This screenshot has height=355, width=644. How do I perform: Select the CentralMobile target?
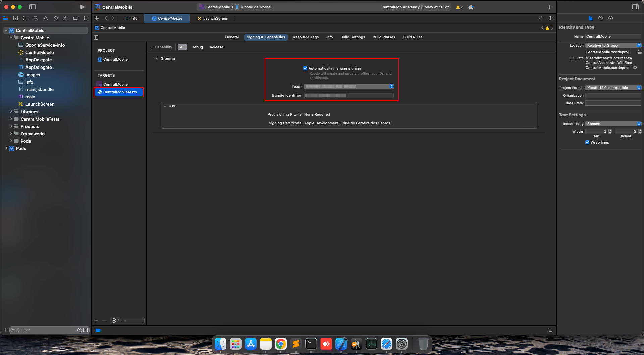pos(115,84)
